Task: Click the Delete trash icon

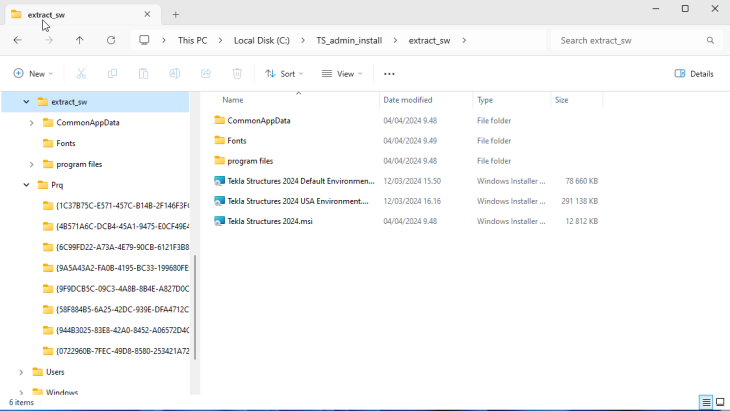Action: click(237, 74)
